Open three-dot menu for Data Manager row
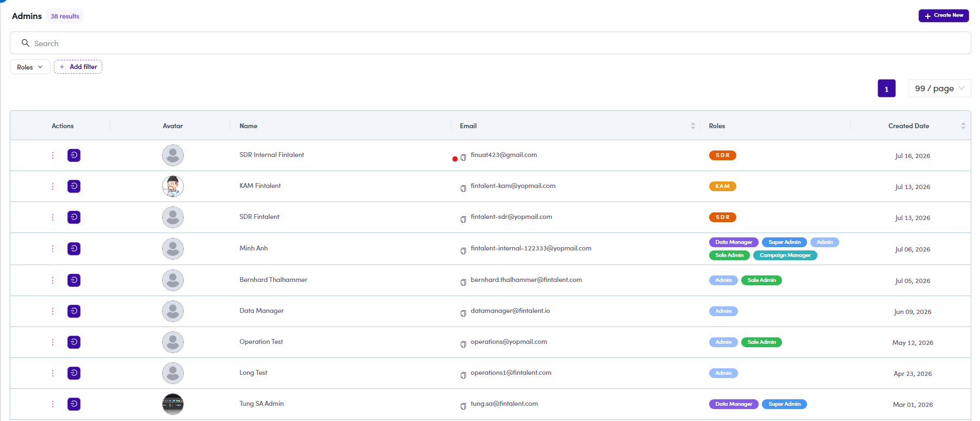Viewport: 980px width, 421px height. [x=53, y=311]
